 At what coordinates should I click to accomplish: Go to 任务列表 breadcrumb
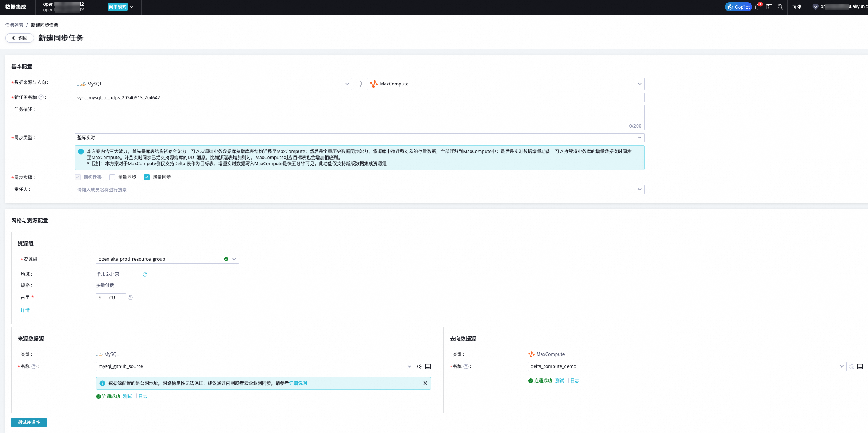[14, 25]
